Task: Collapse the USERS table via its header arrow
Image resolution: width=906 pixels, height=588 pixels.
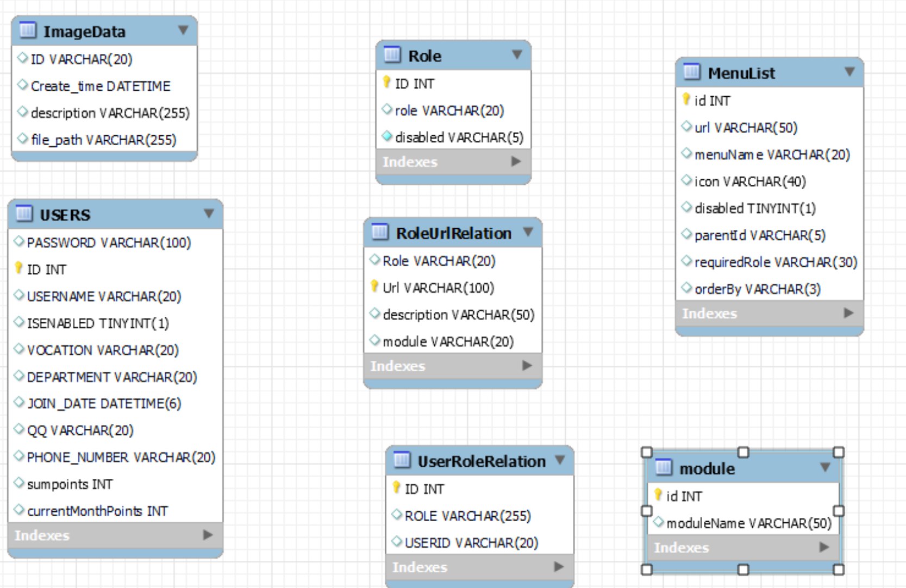Action: coord(209,214)
